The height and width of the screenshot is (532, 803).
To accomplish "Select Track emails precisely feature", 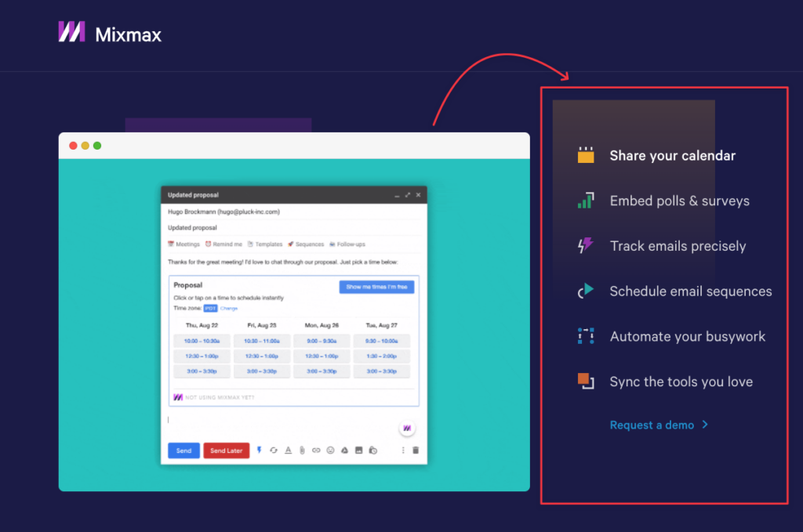I will click(x=678, y=246).
